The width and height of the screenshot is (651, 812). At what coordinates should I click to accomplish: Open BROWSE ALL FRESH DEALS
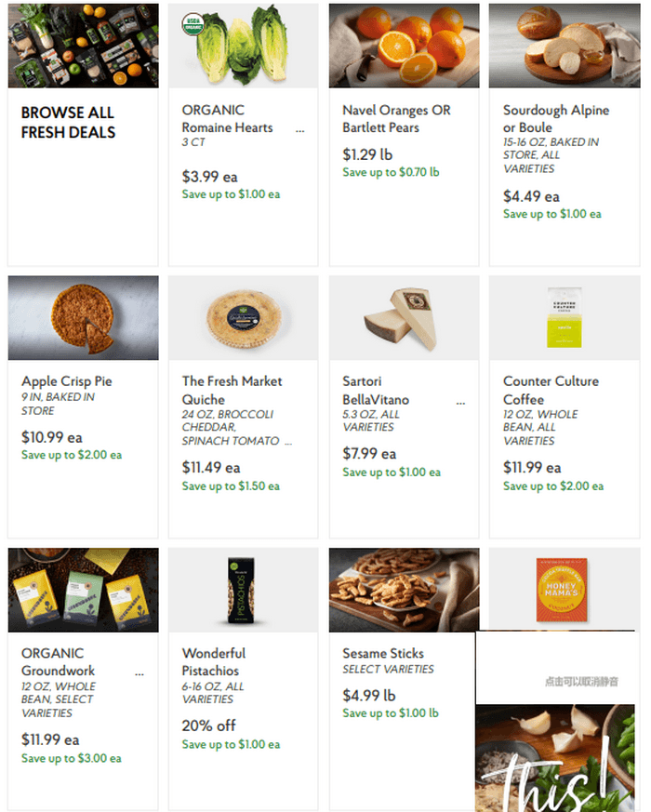(67, 119)
